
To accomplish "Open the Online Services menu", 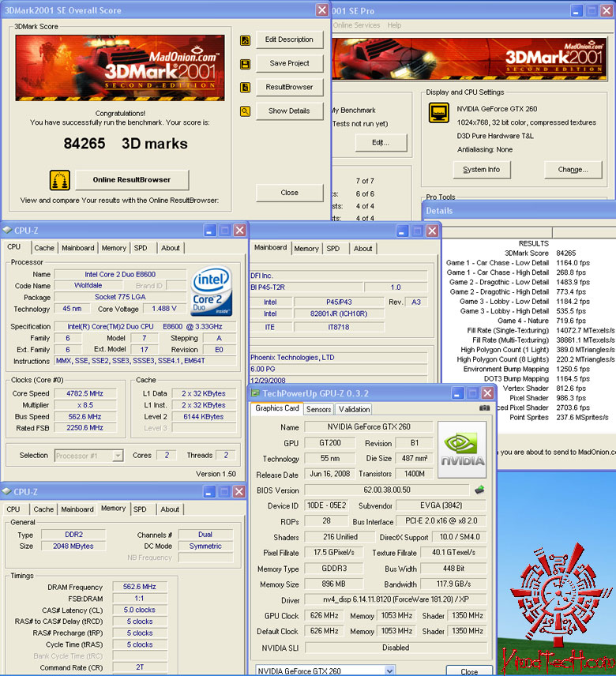I will pos(356,25).
